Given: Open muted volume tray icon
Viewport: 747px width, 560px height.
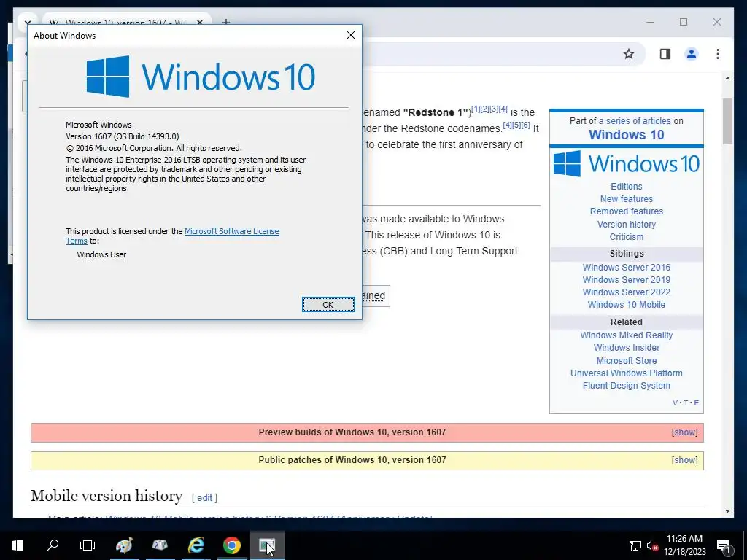Looking at the screenshot, I should (652, 545).
